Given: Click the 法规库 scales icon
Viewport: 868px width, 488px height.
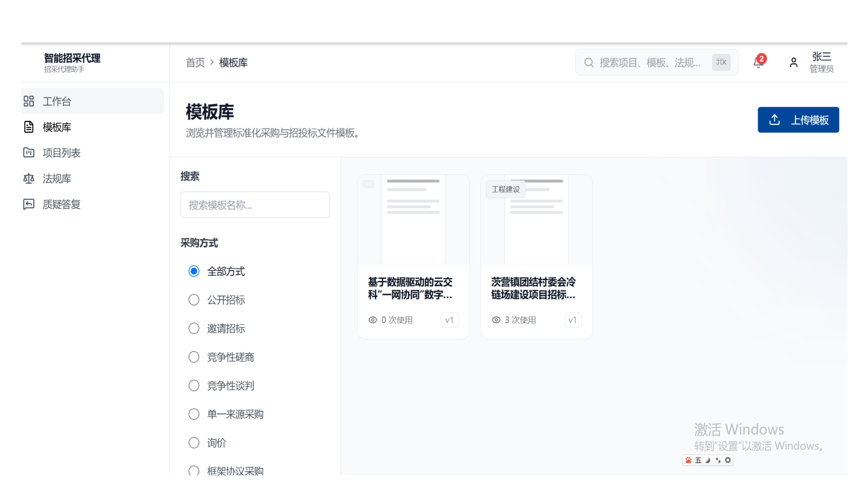Looking at the screenshot, I should 29,178.
